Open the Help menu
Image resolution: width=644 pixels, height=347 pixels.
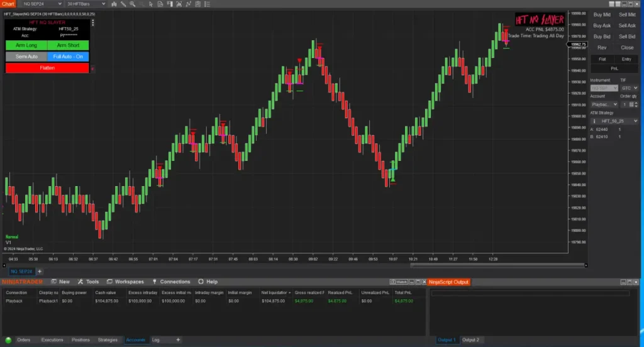208,282
